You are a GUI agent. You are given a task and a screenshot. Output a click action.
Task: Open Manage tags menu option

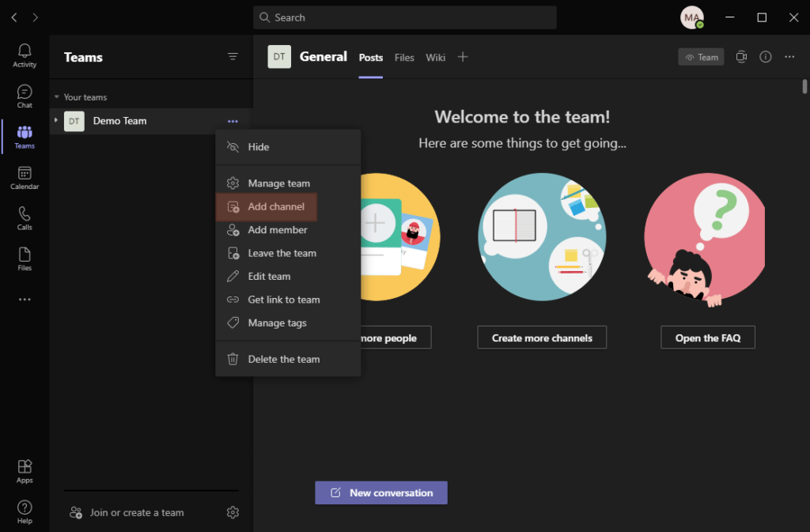288,323
